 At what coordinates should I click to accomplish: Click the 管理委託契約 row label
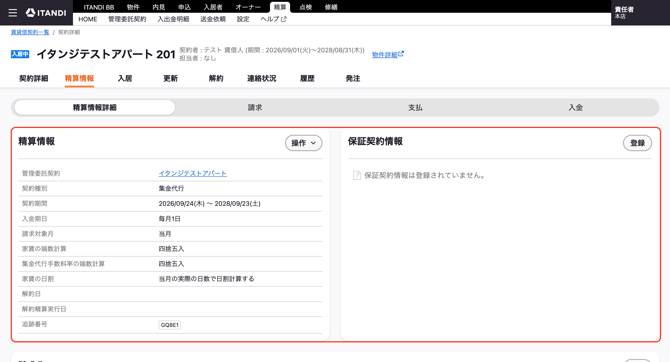(x=41, y=174)
